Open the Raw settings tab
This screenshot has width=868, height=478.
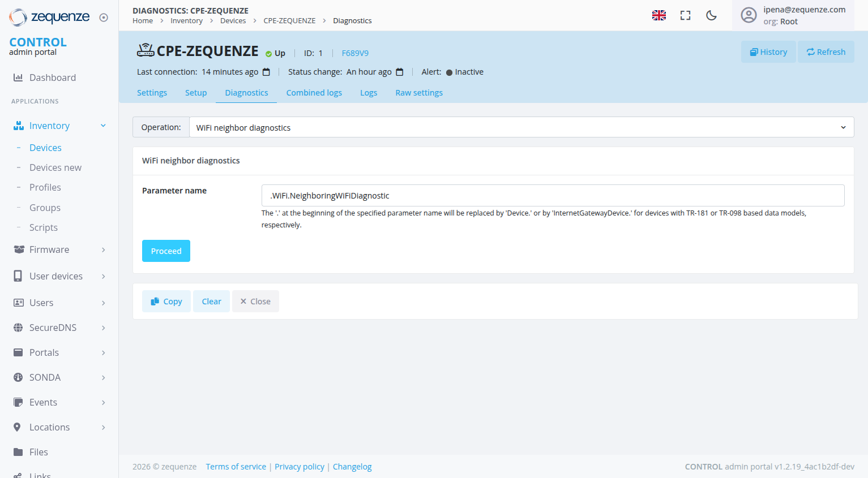pos(418,93)
